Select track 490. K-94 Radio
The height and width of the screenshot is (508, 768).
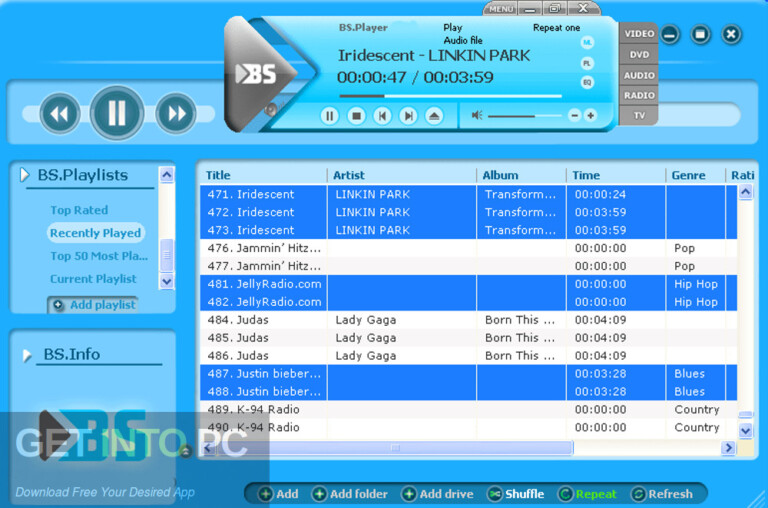point(468,428)
